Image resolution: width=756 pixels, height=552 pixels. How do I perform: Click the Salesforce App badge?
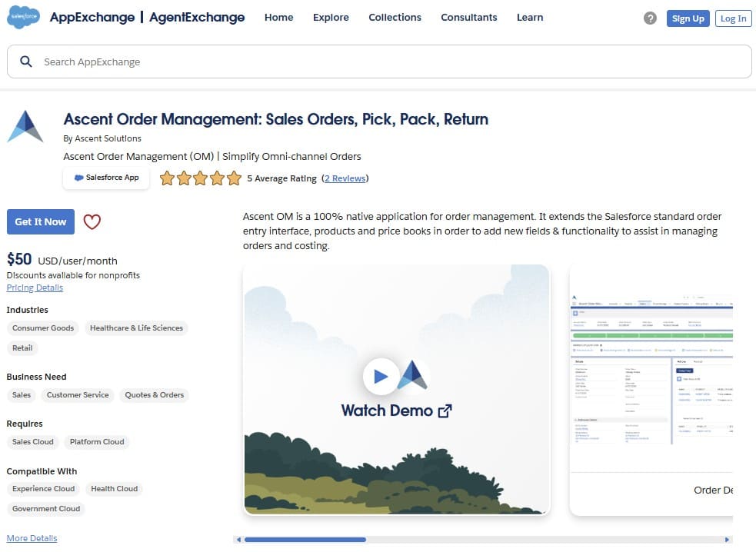[106, 178]
